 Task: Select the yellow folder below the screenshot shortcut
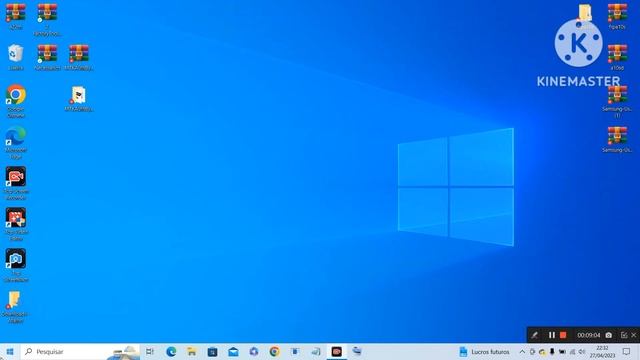click(x=16, y=307)
